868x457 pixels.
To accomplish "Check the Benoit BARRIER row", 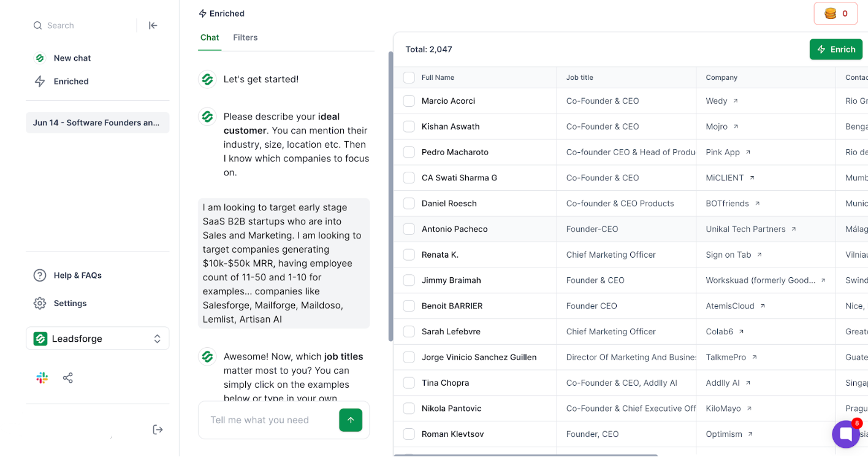I will pos(409,306).
